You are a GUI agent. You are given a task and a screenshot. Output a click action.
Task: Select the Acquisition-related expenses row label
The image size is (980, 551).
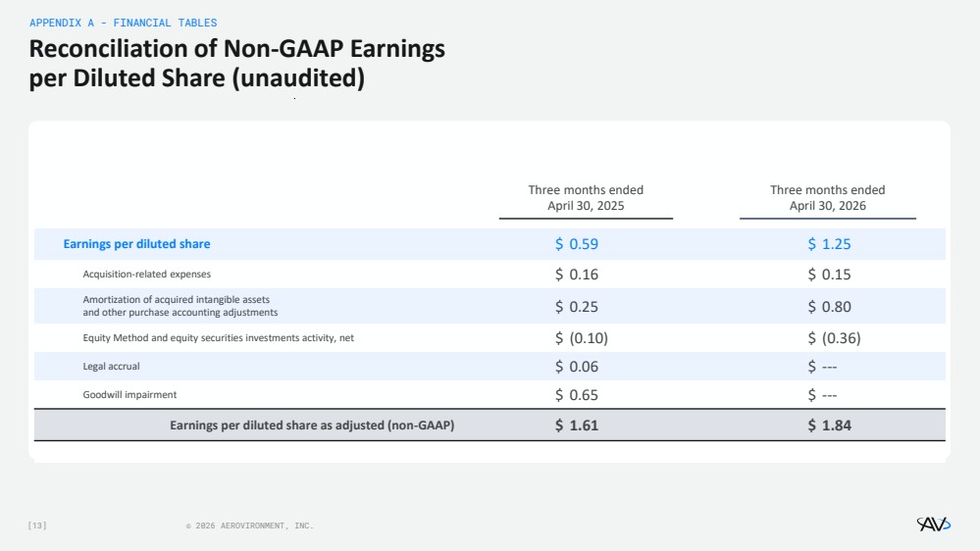click(x=147, y=275)
